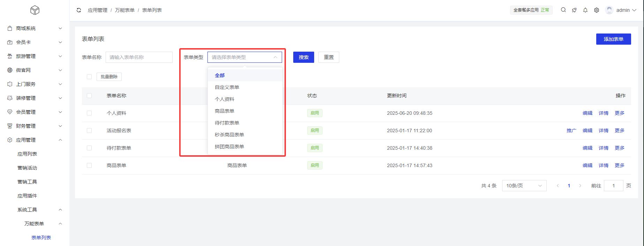Select the 商品表单 row checkbox

coord(89,165)
